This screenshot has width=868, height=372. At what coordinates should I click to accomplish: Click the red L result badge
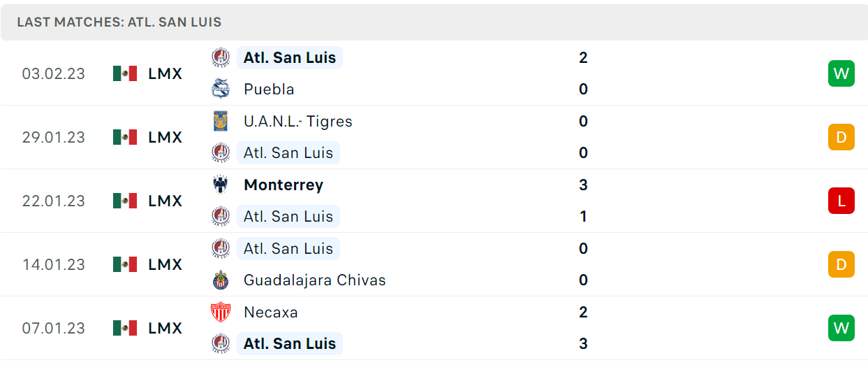[841, 201]
